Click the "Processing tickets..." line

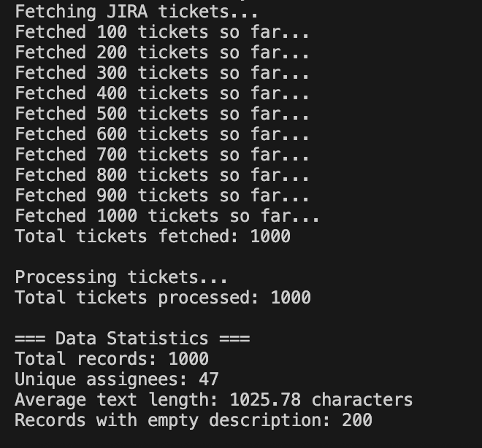[121, 277]
